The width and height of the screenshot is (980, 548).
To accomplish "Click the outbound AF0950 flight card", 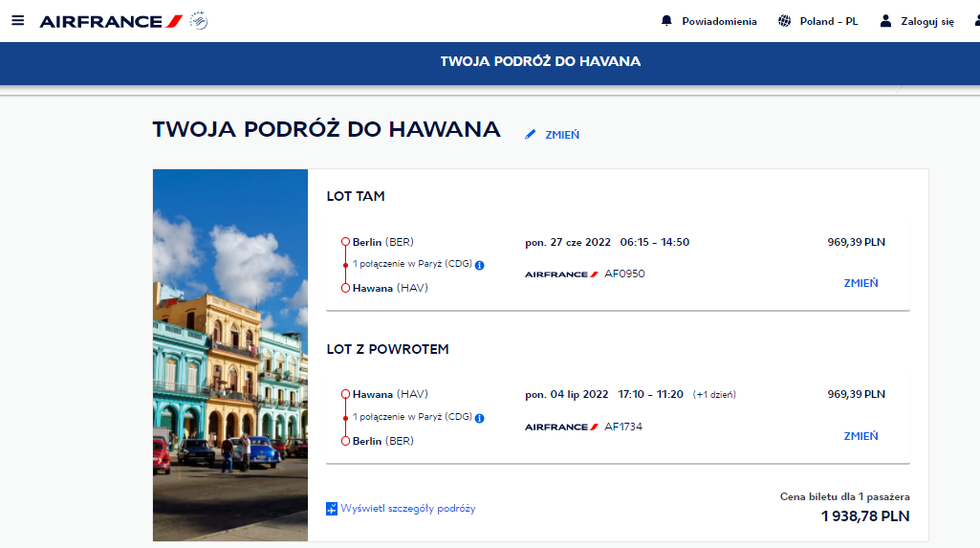I will click(x=618, y=265).
